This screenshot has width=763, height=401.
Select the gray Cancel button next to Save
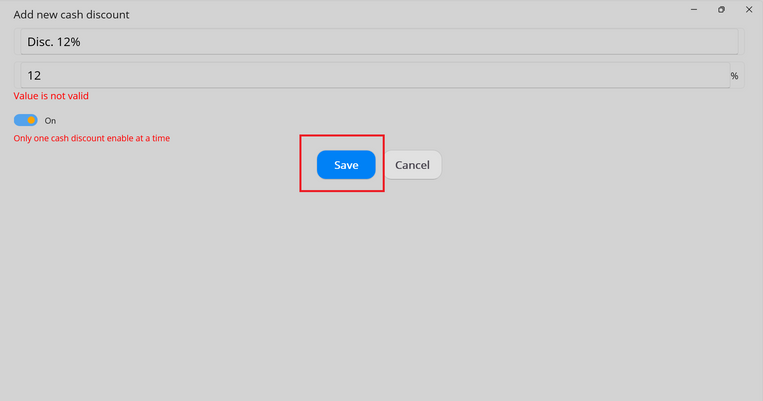[x=413, y=165]
